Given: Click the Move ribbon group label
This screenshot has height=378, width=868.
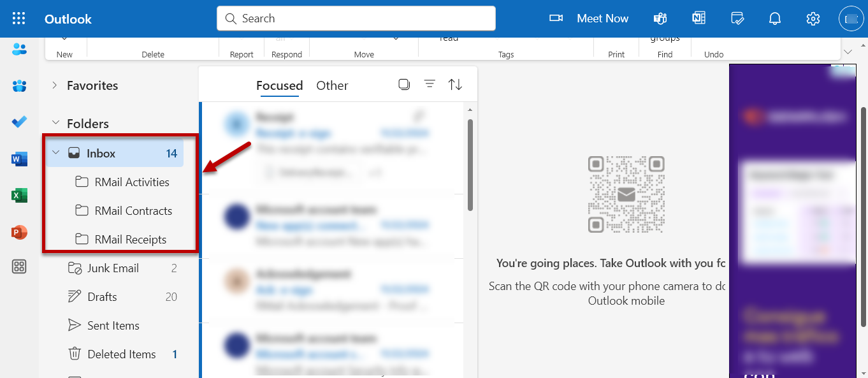Looking at the screenshot, I should (364, 55).
